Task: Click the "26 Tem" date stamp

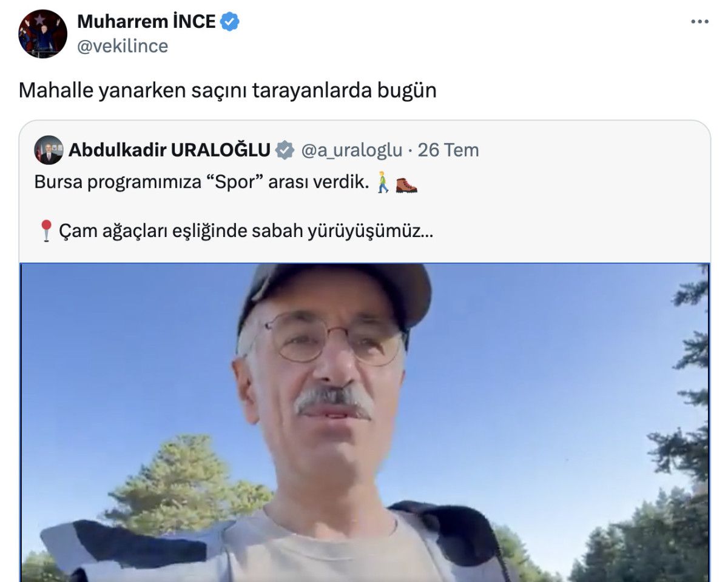Action: [x=448, y=150]
